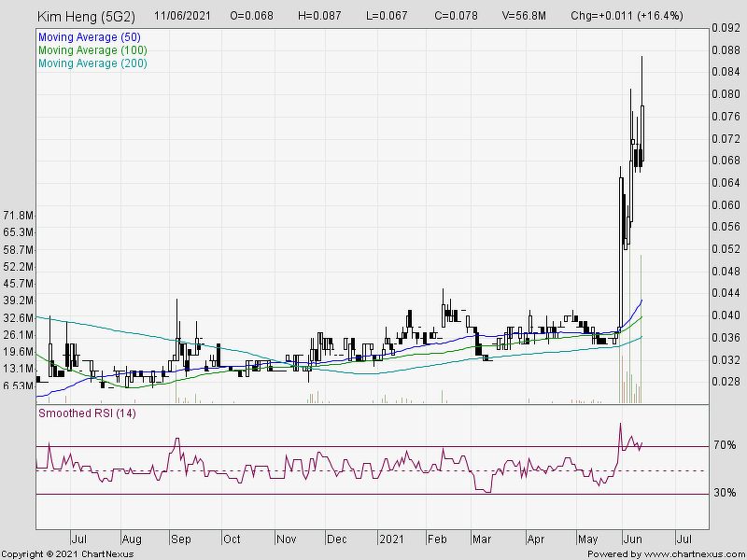Viewport: 747px width, 560px height.
Task: Click the low value 'L=0.067'
Action: 387,16
